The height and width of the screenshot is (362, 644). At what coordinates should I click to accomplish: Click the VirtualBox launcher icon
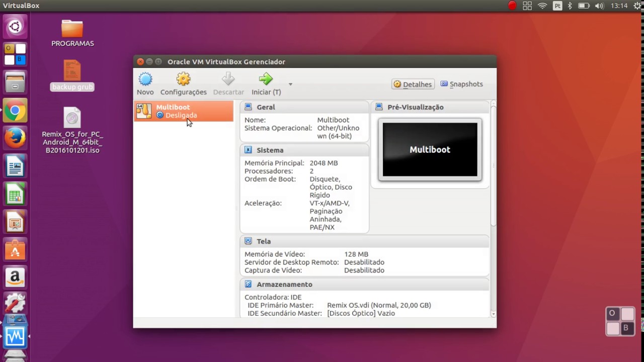click(x=15, y=336)
